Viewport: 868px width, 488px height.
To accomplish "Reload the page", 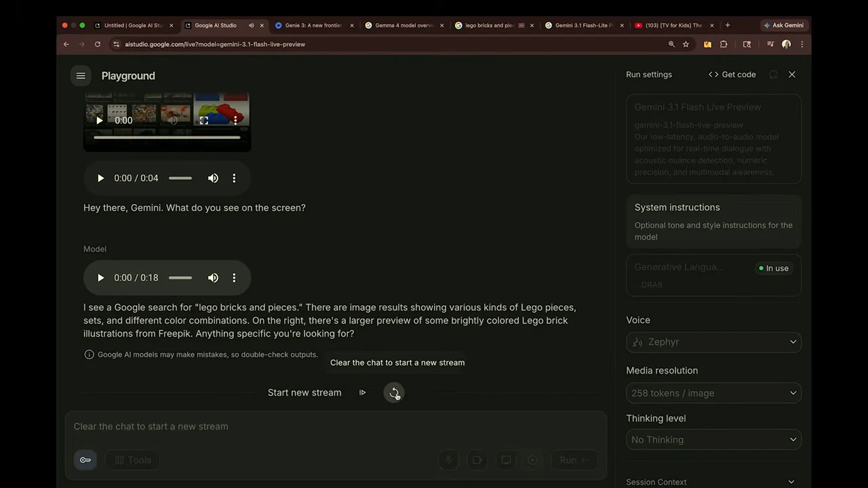I will tap(98, 44).
